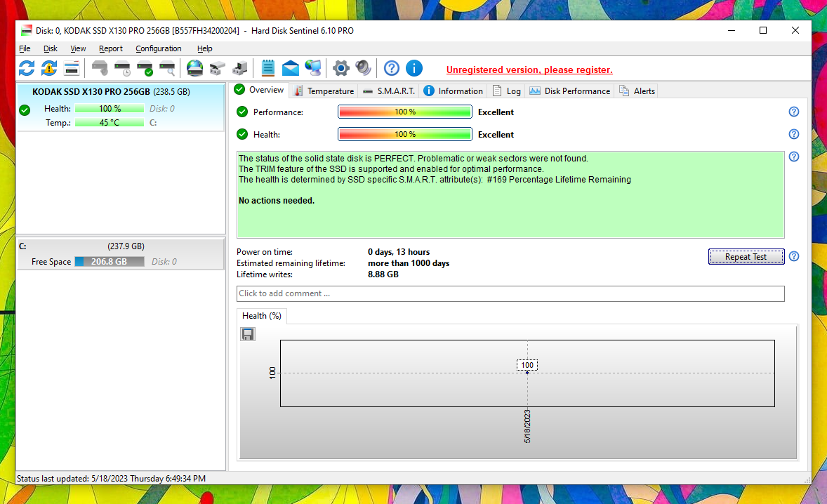Open the Help menu
Viewport: 827px width, 504px height.
[204, 48]
